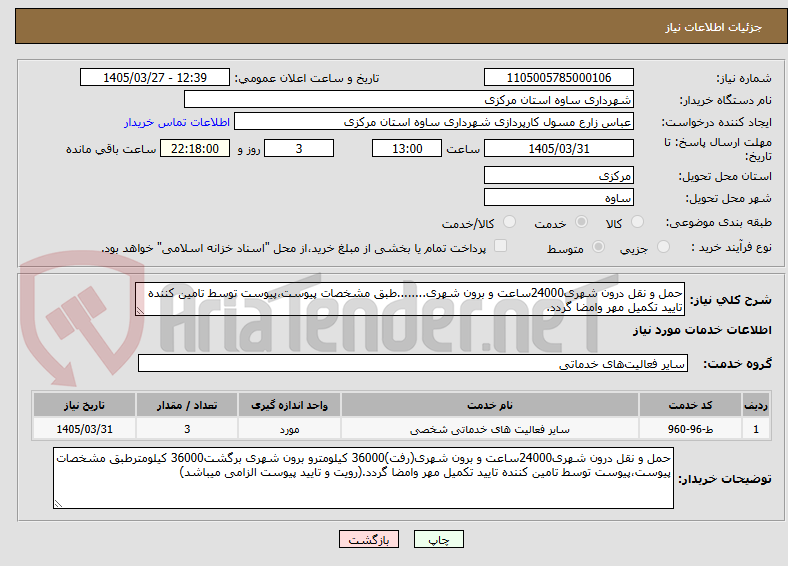Click the کد خدمت column header

tap(691, 405)
